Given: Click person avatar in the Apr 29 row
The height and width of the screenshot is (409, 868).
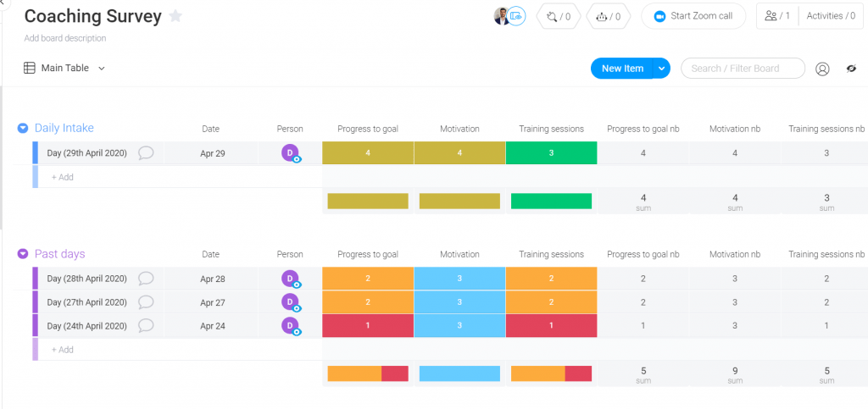Looking at the screenshot, I should coord(290,153).
